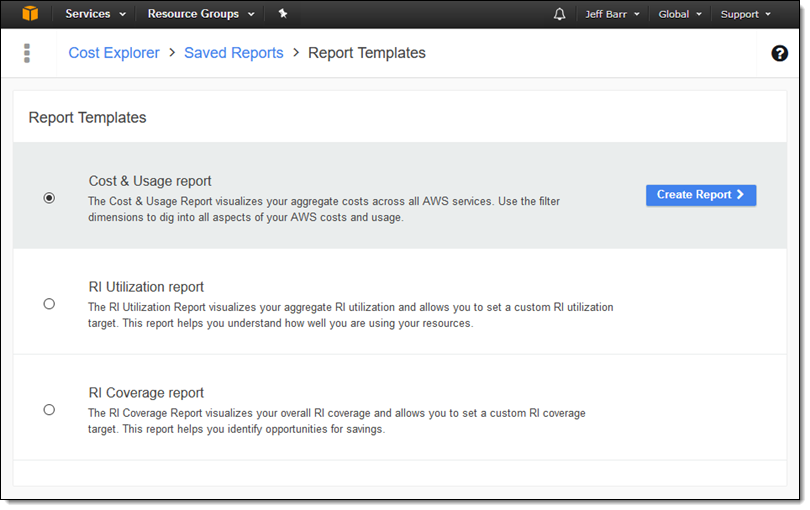
Task: Open the Jeff Barr account dropdown
Action: (612, 14)
